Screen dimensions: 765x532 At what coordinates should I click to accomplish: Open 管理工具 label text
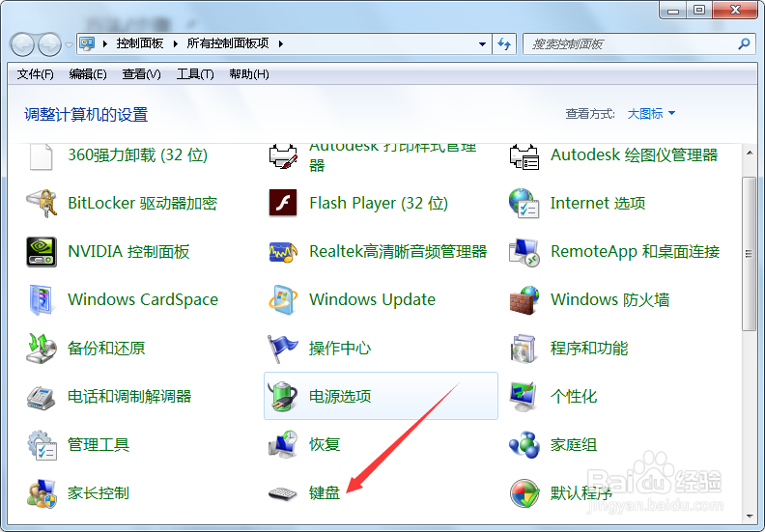click(99, 444)
